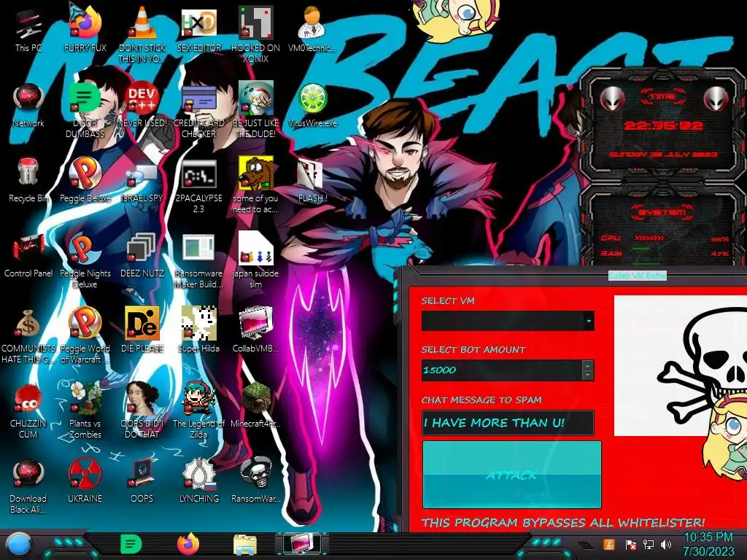Open the ISRAEL SPY shortcut
The image size is (747, 560).
click(142, 180)
